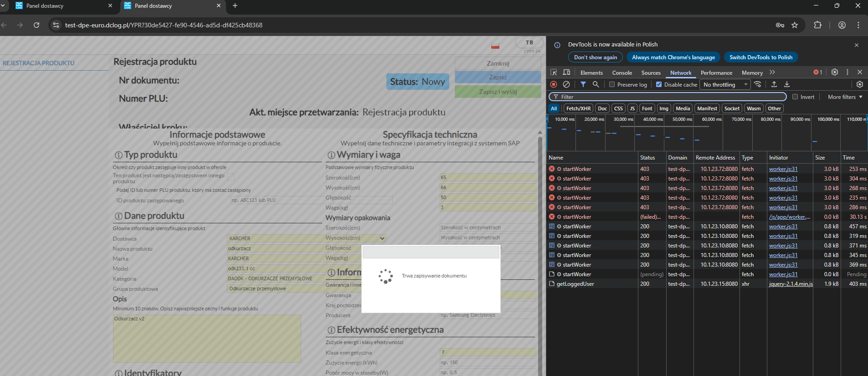The height and width of the screenshot is (376, 868).
Task: Bookmark this page with the star icon
Action: pyautogui.click(x=795, y=25)
